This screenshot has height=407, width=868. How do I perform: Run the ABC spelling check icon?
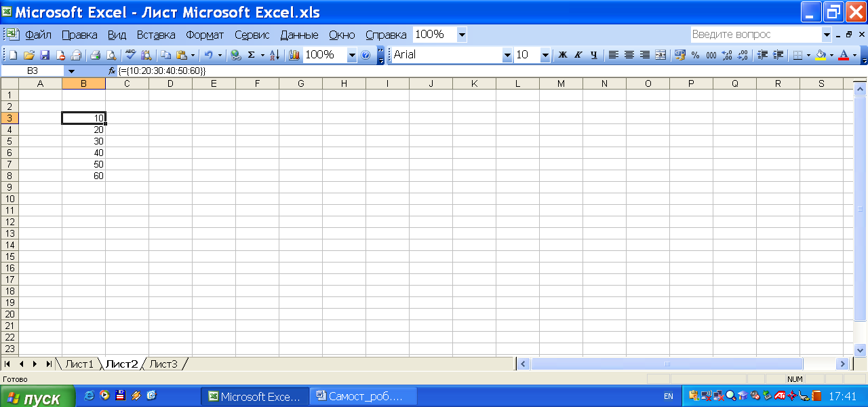tap(131, 55)
